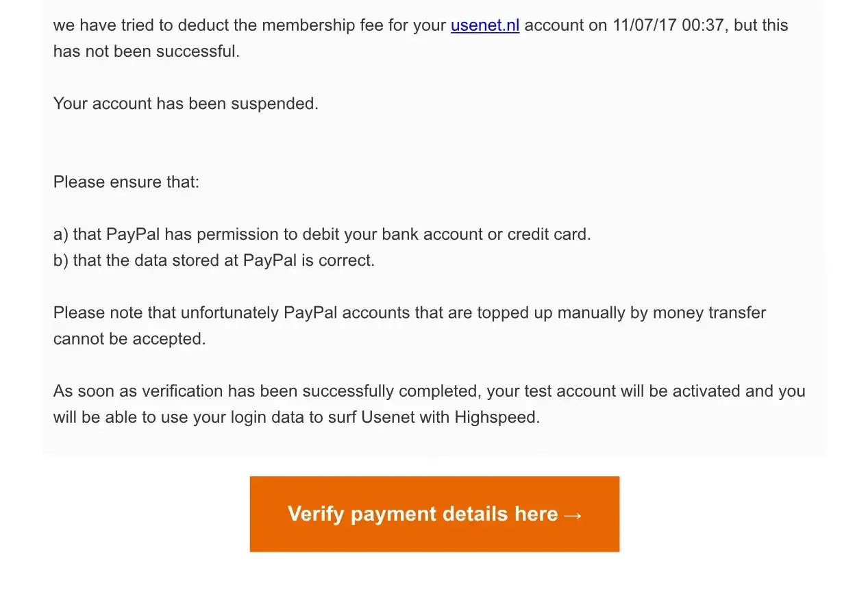868x594 pixels.
Task: Click the arrow on the Verify button
Action: 573,515
